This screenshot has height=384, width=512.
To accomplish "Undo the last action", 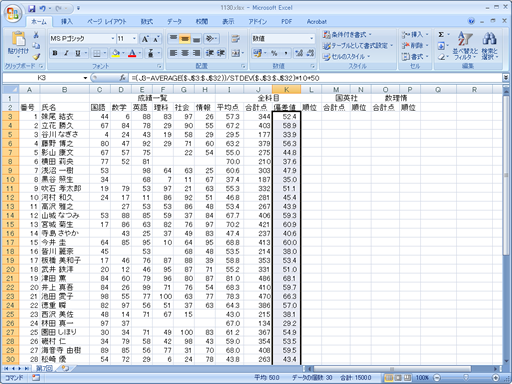I will point(43,8).
